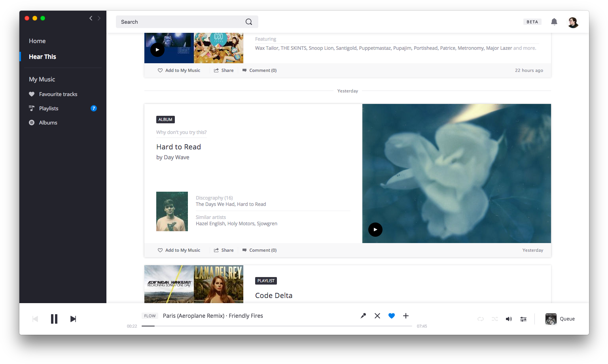The image size is (608, 364).
Task: Open the Queue
Action: pos(560,319)
